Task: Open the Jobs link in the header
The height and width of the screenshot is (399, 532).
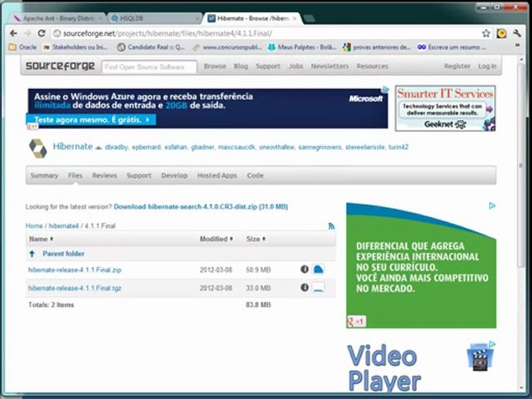Action: coord(296,66)
